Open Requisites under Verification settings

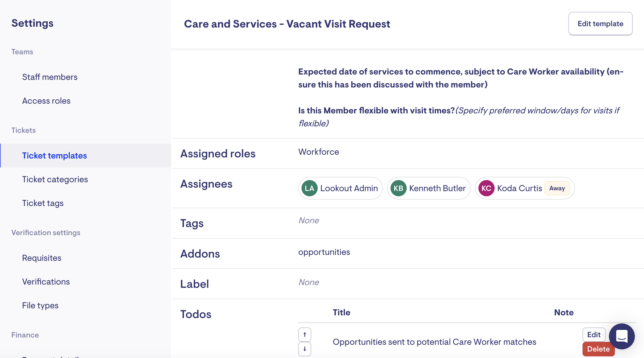tap(42, 258)
